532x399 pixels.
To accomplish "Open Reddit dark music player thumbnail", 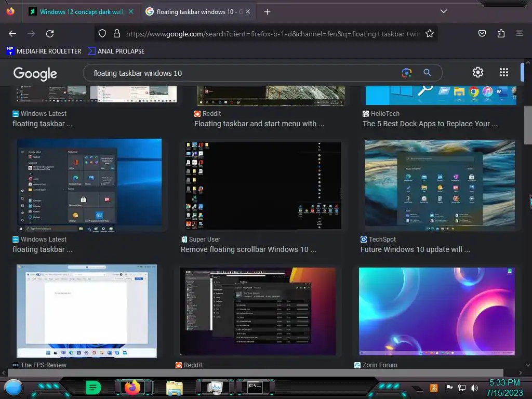I will [x=258, y=312].
